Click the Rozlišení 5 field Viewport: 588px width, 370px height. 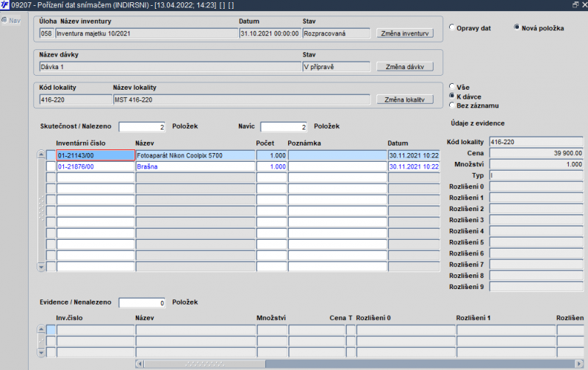(537, 243)
